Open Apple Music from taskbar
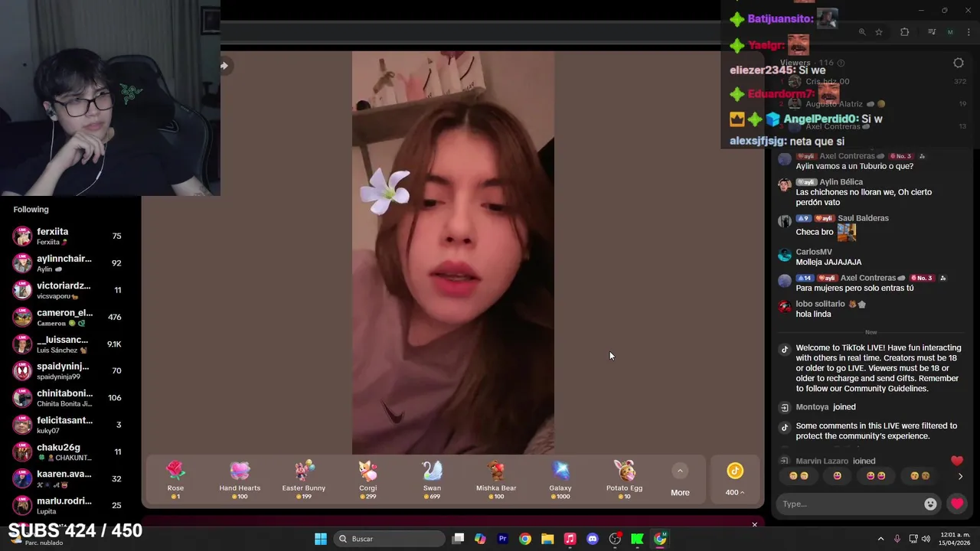 coord(570,539)
